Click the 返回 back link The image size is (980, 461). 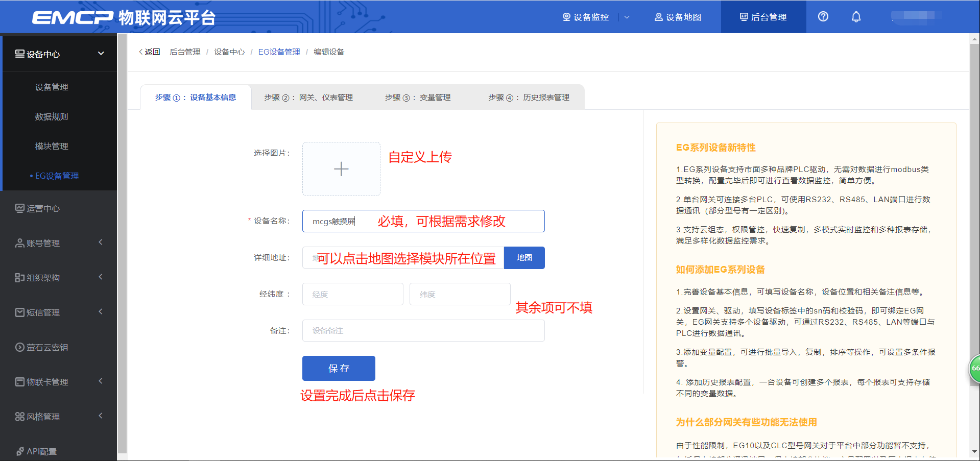[x=149, y=52]
